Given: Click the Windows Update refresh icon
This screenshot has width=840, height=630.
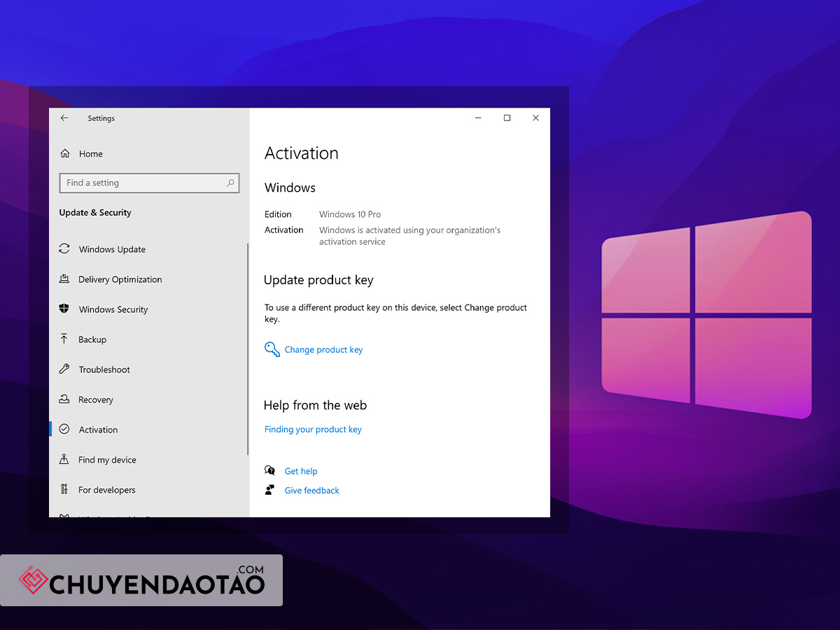Looking at the screenshot, I should coord(64,248).
